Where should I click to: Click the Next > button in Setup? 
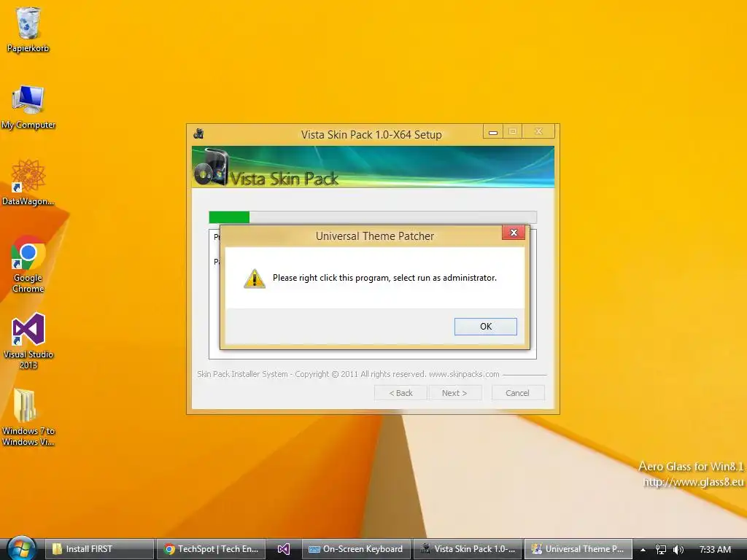[x=454, y=393]
